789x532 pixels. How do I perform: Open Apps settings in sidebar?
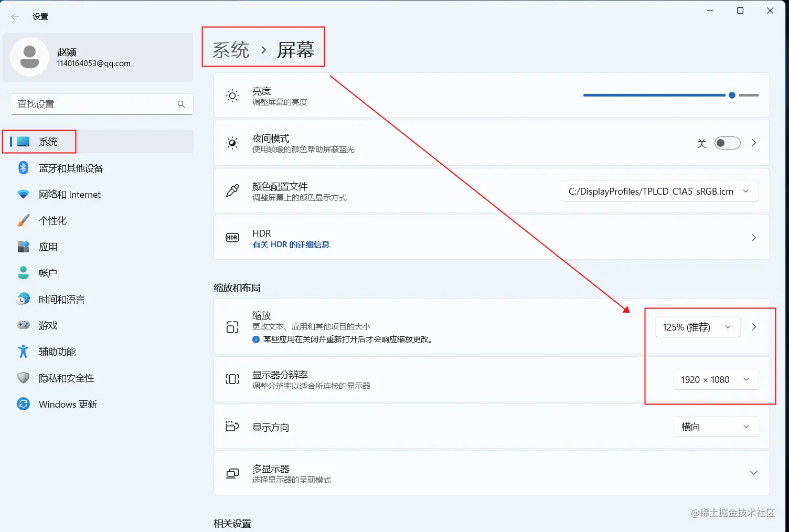(x=48, y=247)
